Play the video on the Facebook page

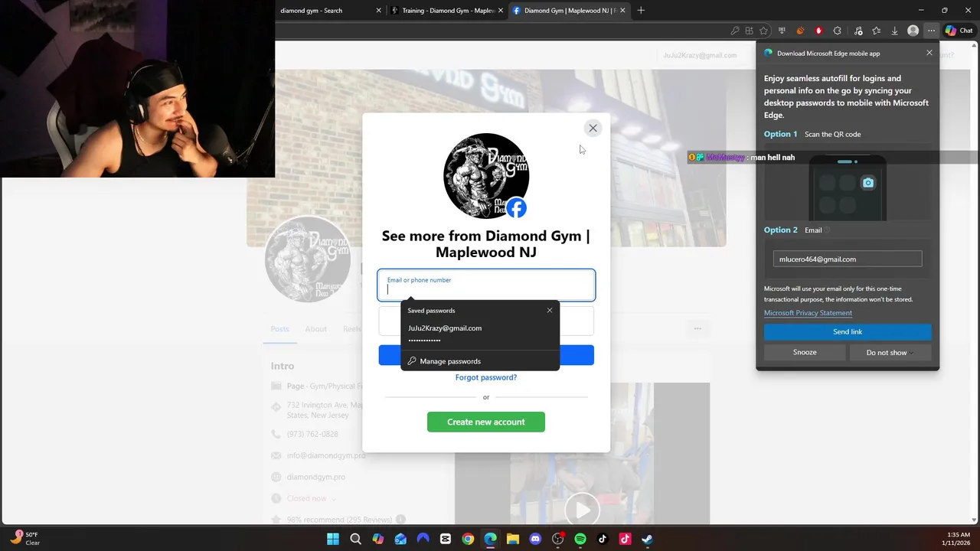click(583, 509)
